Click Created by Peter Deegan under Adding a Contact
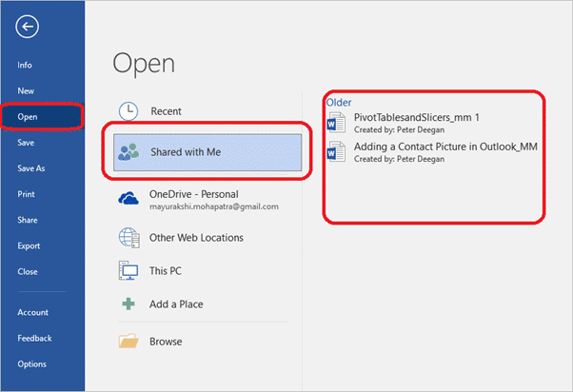The width and height of the screenshot is (573, 392). [400, 159]
